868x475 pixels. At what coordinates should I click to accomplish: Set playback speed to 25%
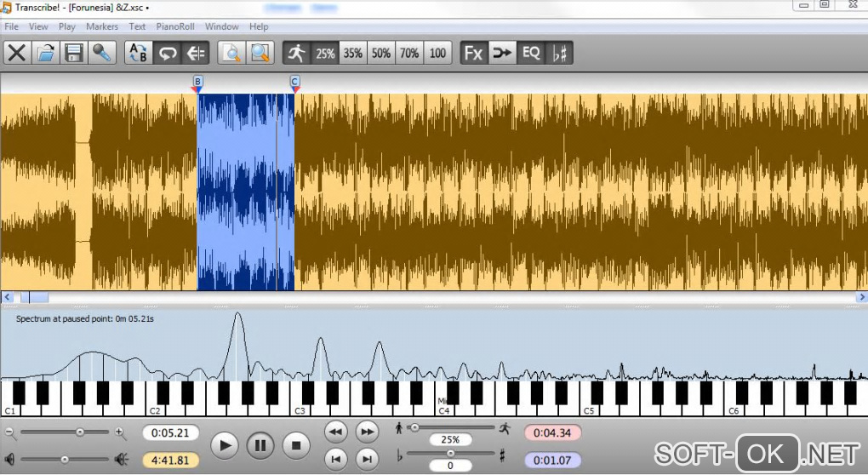(x=325, y=53)
